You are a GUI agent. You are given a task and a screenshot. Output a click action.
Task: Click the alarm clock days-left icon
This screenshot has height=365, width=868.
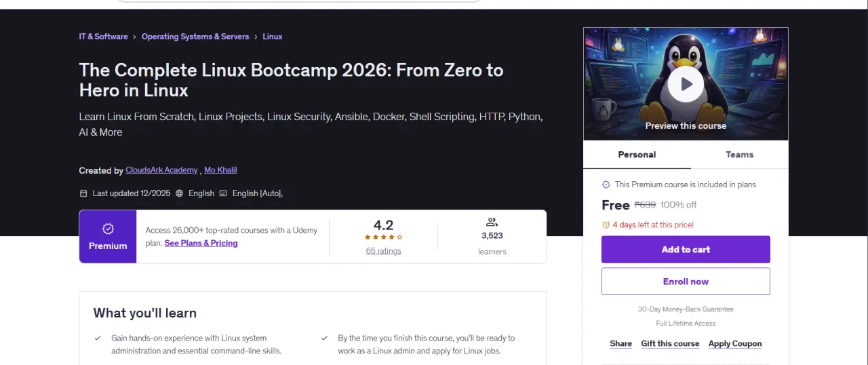[606, 225]
